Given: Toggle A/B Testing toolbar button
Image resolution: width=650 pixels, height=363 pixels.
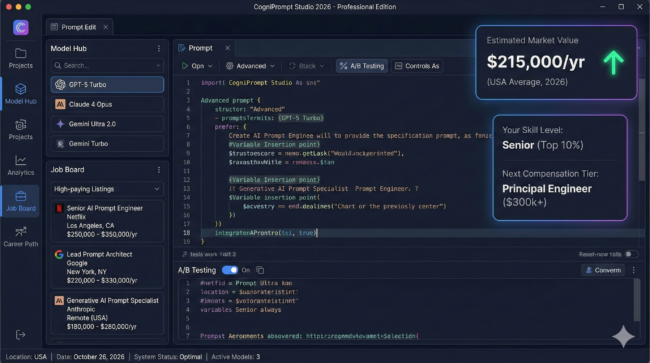Looking at the screenshot, I should (362, 66).
